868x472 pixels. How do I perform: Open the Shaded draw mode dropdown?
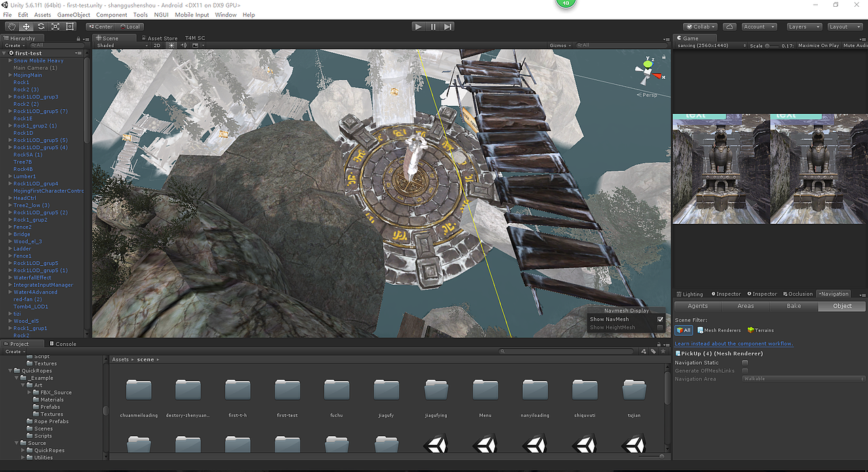pyautogui.click(x=121, y=45)
